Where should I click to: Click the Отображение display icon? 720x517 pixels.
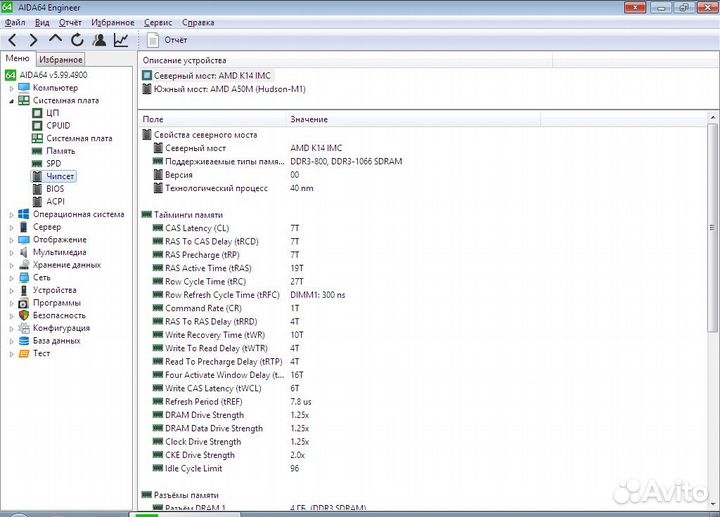(24, 240)
